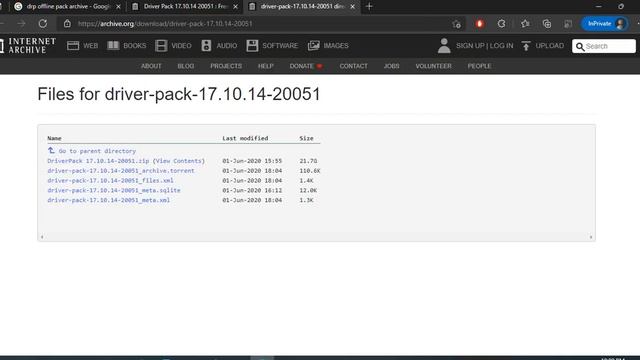The width and height of the screenshot is (640, 360).
Task: Click the VIDEO navigation label
Action: coord(181,46)
